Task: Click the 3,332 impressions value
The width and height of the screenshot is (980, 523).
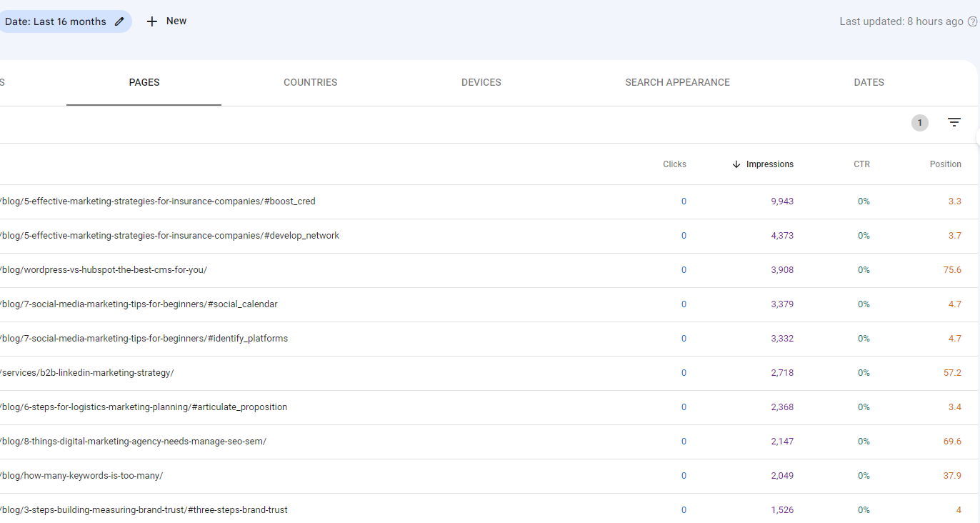Action: 782,339
